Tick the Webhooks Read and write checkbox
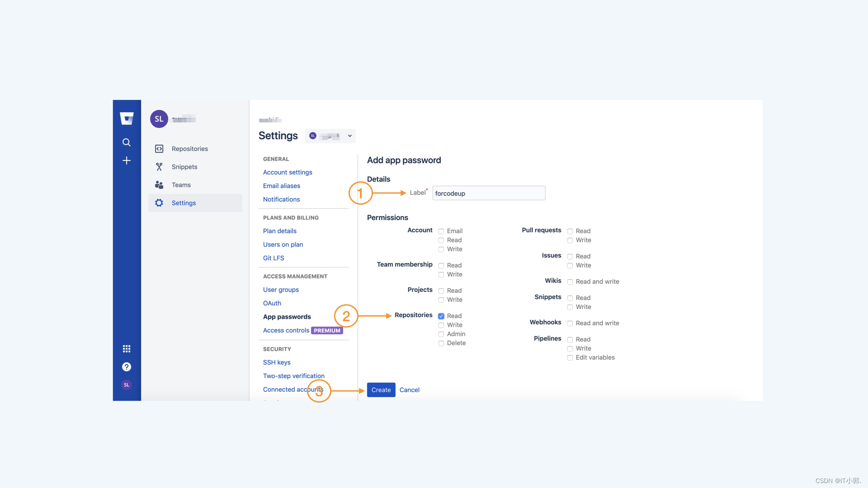This screenshot has height=488, width=868. [570, 324]
